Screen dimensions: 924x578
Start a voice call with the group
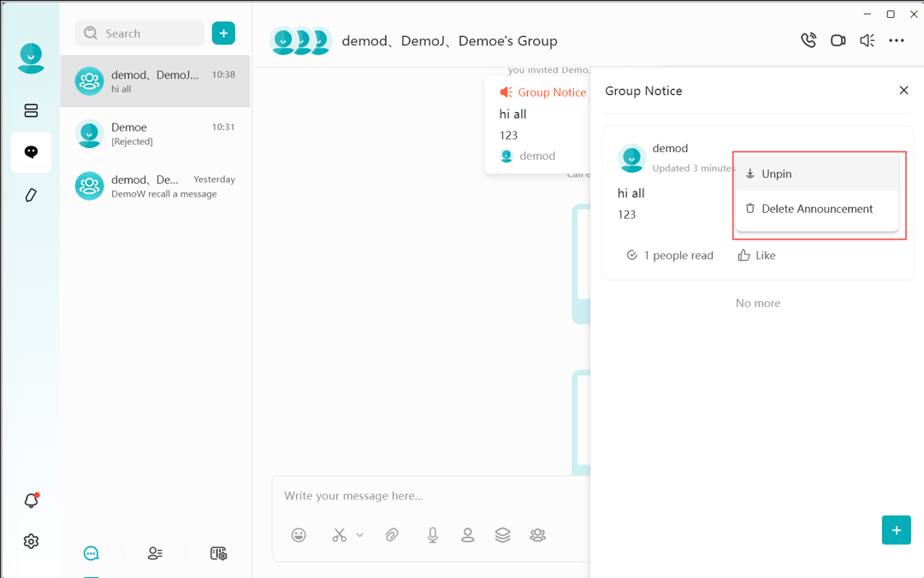pyautogui.click(x=808, y=41)
